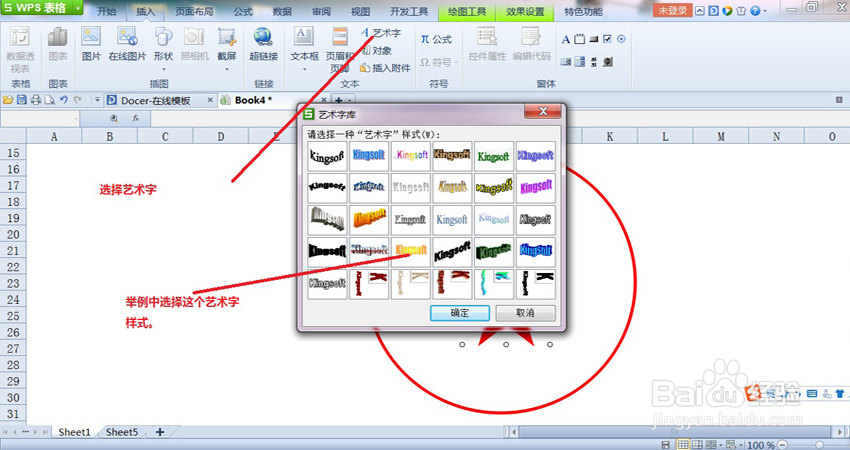
Task: Click the zoom slider handle in status bar
Action: [x=820, y=445]
